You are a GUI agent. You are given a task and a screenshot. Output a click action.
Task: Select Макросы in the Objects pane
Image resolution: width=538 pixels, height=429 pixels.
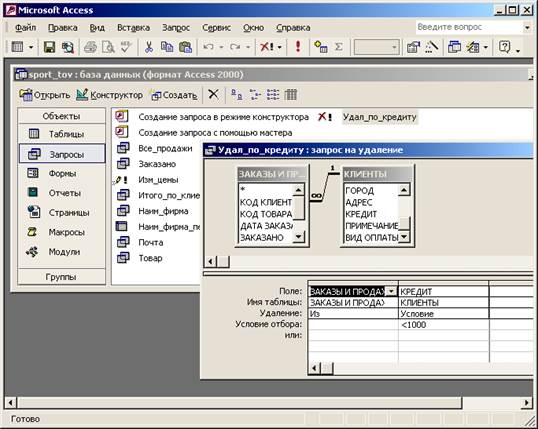(62, 232)
